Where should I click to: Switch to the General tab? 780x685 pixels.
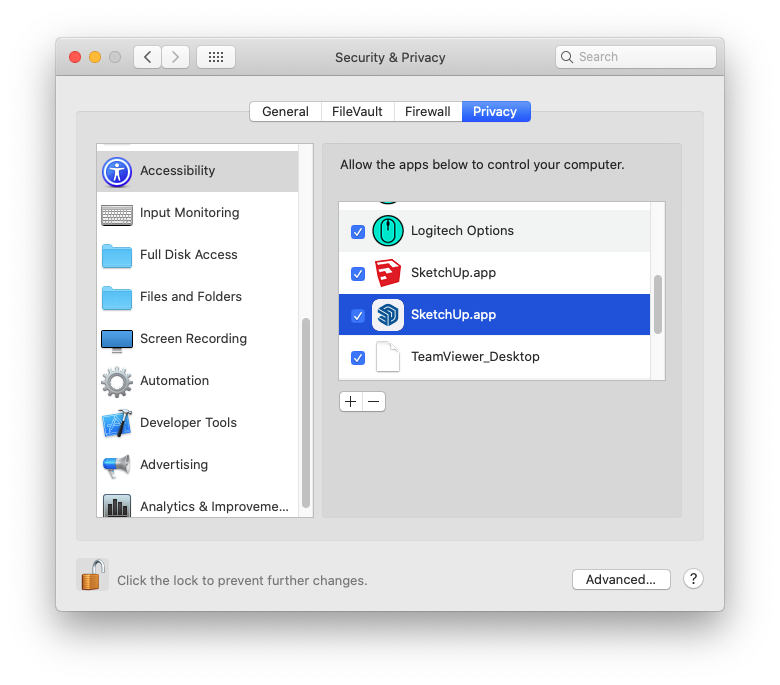click(x=286, y=111)
